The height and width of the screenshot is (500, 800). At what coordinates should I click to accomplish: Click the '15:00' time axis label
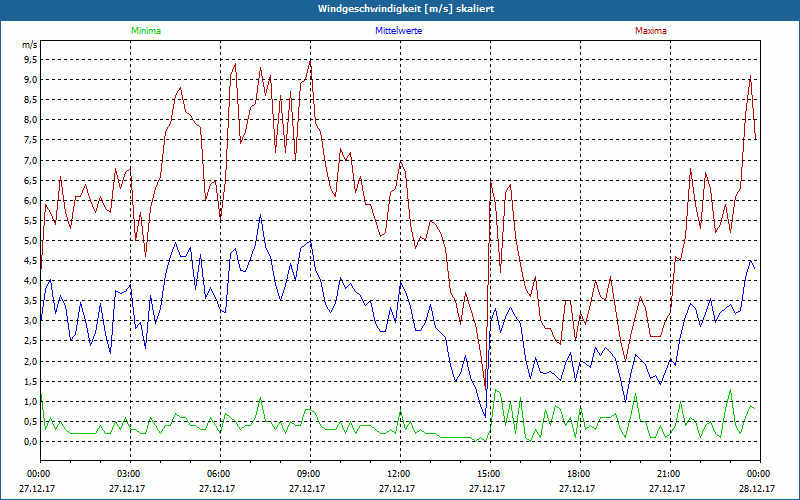[x=490, y=473]
